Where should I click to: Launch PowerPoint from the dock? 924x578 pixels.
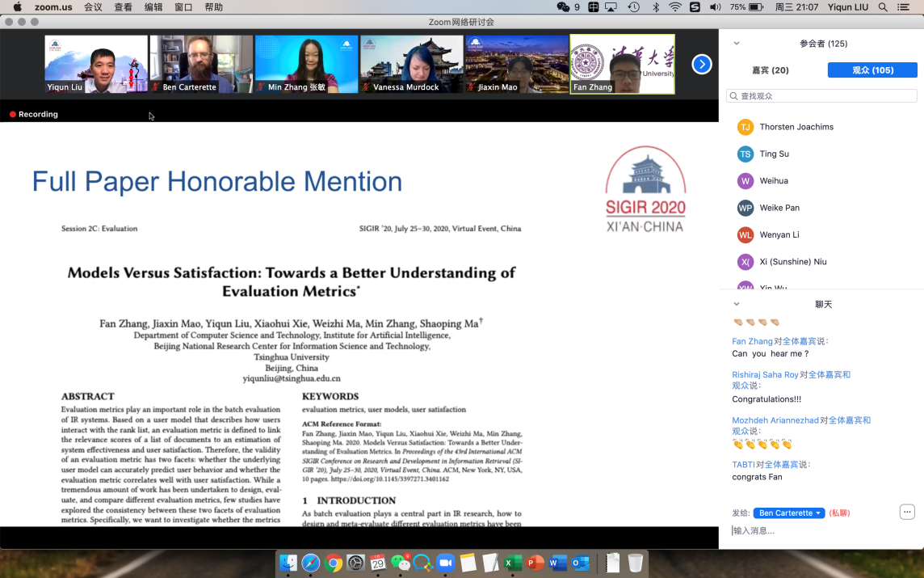coord(535,563)
